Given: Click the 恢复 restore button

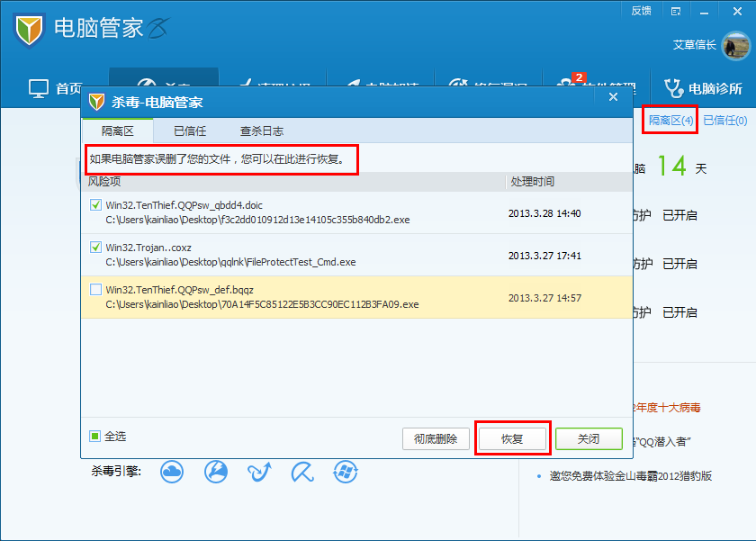Looking at the screenshot, I should [x=512, y=439].
